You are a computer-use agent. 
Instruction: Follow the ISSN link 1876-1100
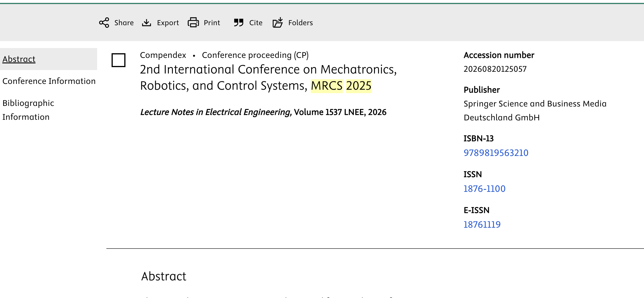point(484,189)
